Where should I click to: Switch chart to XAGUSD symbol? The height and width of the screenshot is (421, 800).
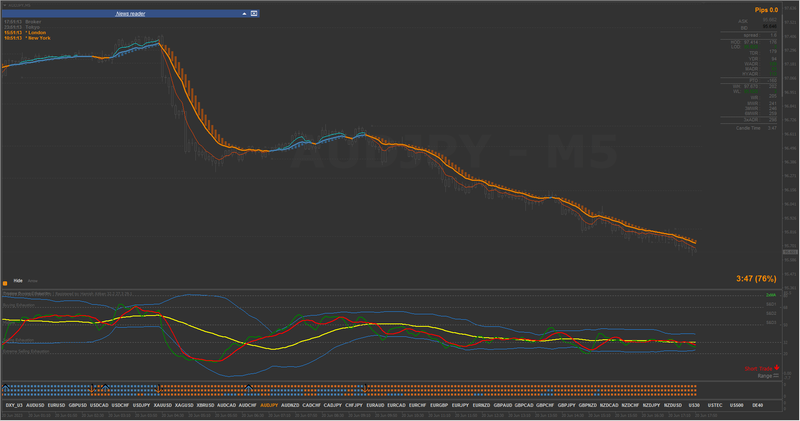(x=184, y=405)
